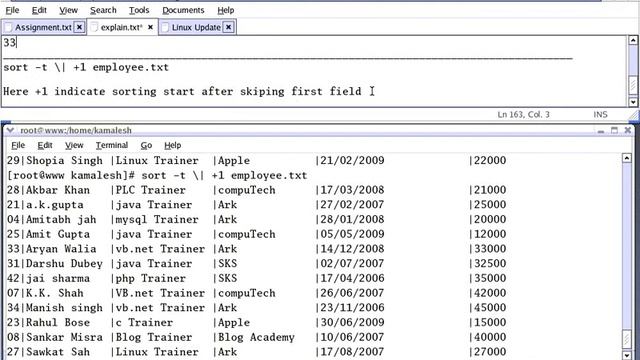The image size is (640, 360).
Task: Open the Tools menu
Action: 139,10
